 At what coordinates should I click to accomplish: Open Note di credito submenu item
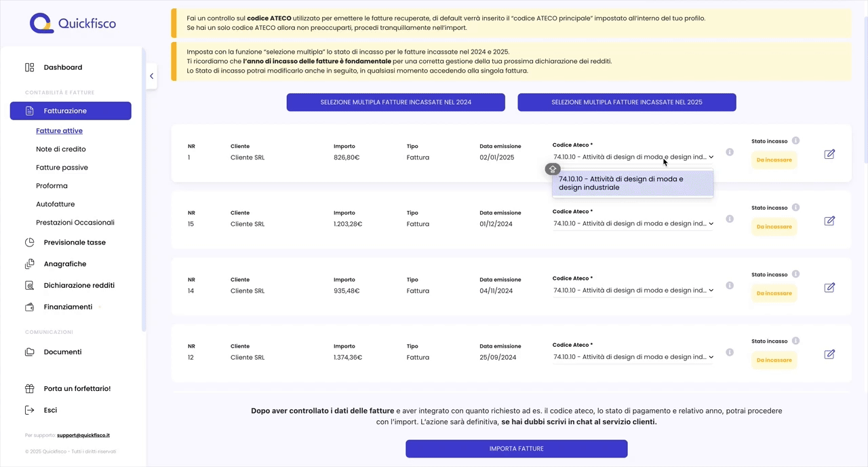pyautogui.click(x=61, y=149)
